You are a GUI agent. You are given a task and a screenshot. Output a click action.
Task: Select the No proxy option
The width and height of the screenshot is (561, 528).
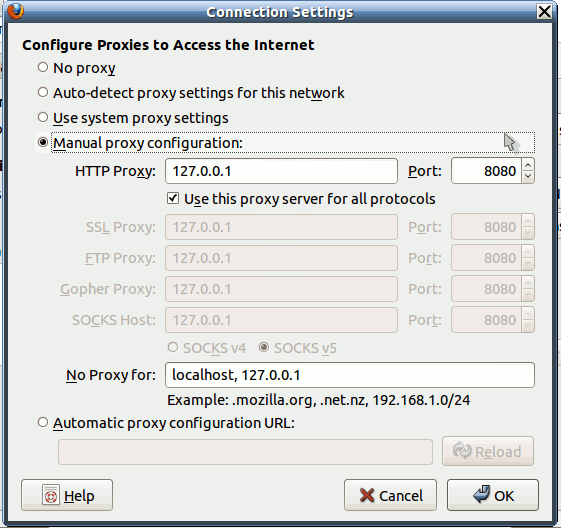[x=43, y=67]
